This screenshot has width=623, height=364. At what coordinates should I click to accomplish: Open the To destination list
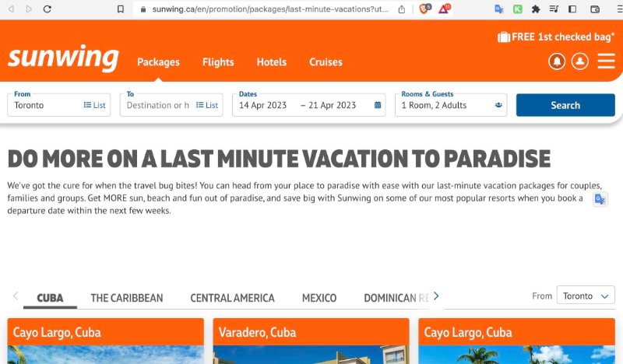[207, 105]
